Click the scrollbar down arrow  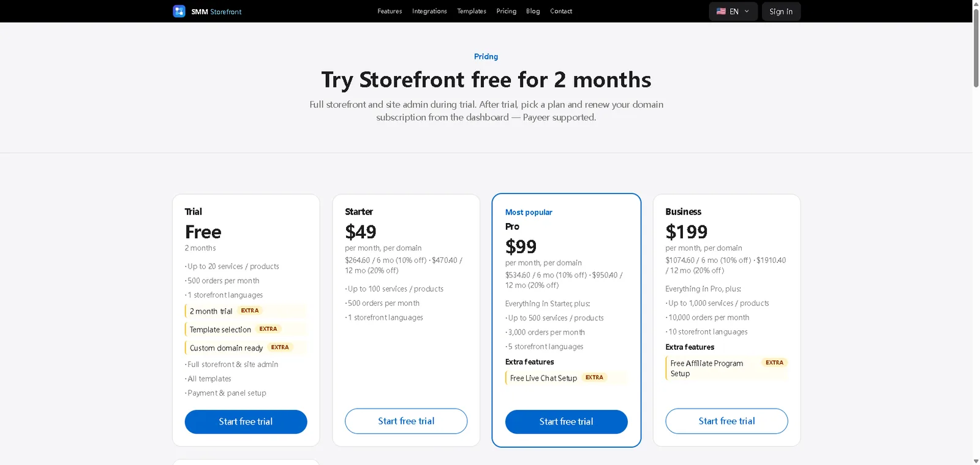pyautogui.click(x=976, y=461)
